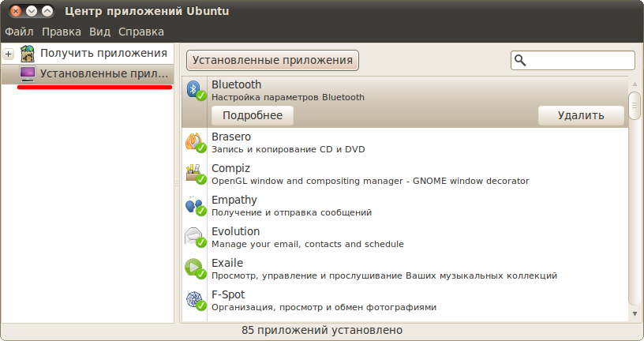Open the Справка menu

tap(141, 32)
